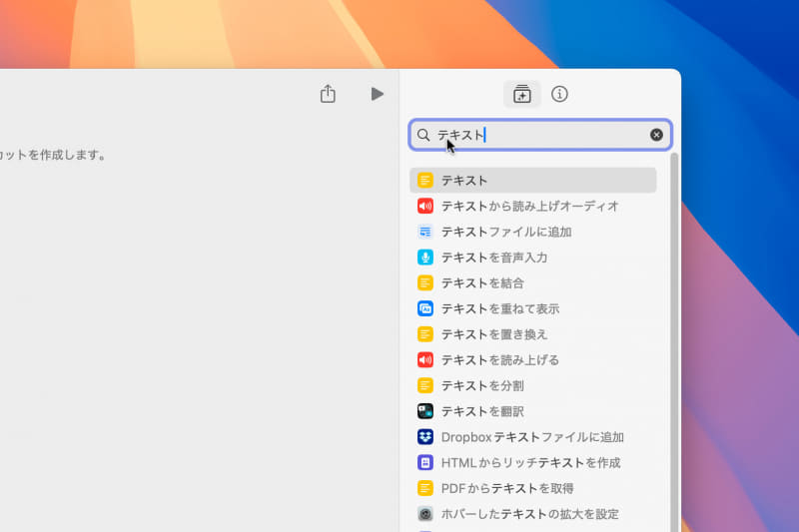Choose テキストを読み上げる action
This screenshot has width=799, height=532.
pyautogui.click(x=533, y=360)
